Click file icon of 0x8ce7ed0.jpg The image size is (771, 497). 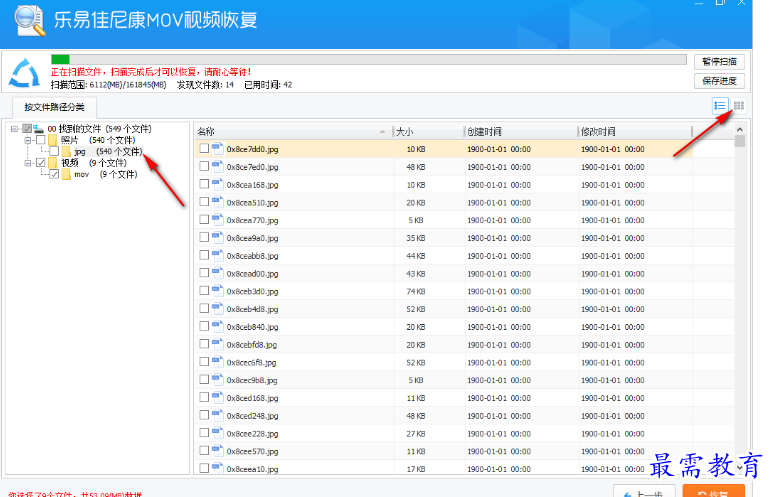217,166
